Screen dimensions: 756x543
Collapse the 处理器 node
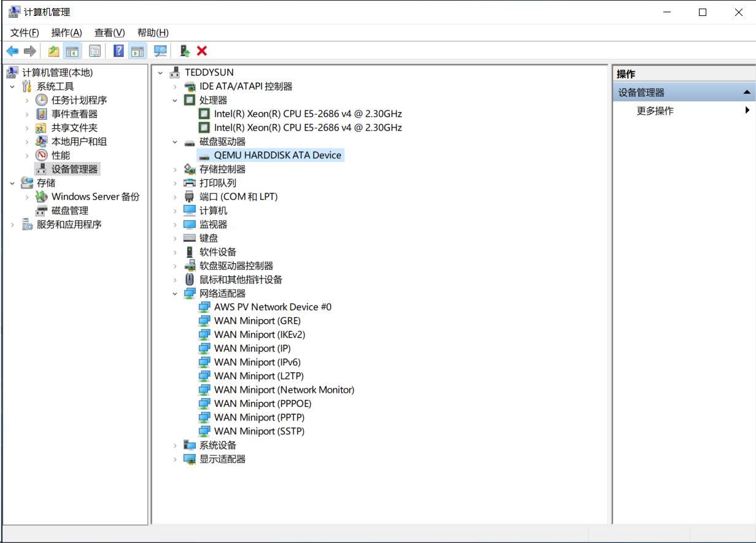[175, 100]
